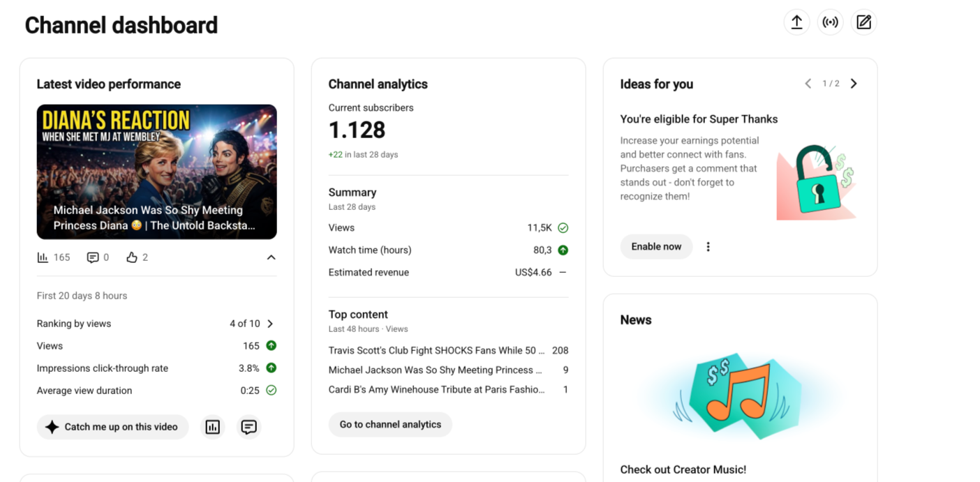980x482 pixels.
Task: Click Go to channel analytics button
Action: pos(390,424)
